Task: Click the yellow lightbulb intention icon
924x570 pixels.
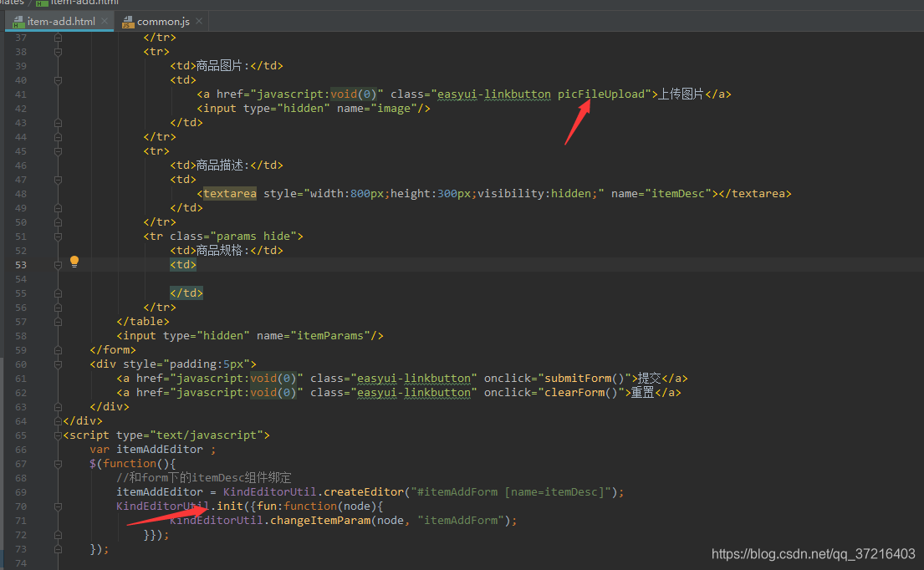Action: (x=74, y=262)
